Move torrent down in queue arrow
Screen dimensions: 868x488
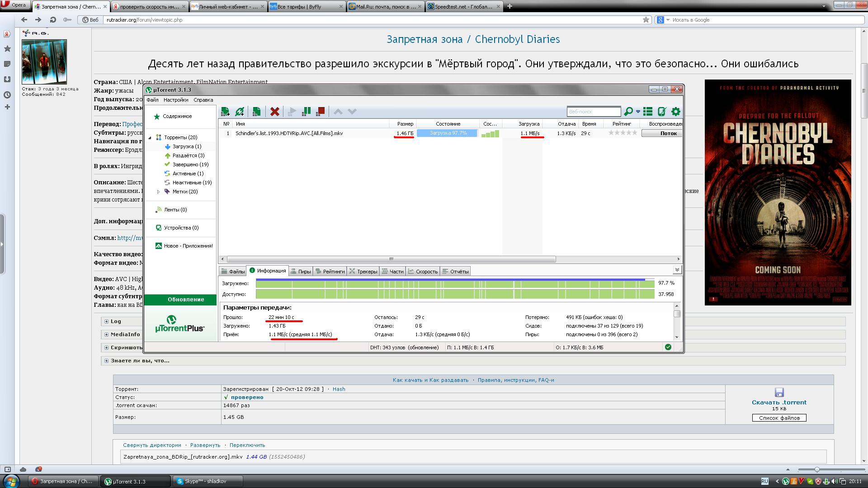pos(352,112)
